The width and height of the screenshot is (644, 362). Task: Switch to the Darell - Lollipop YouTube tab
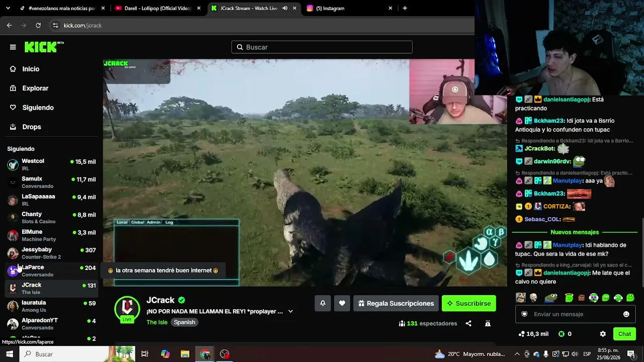(158, 8)
